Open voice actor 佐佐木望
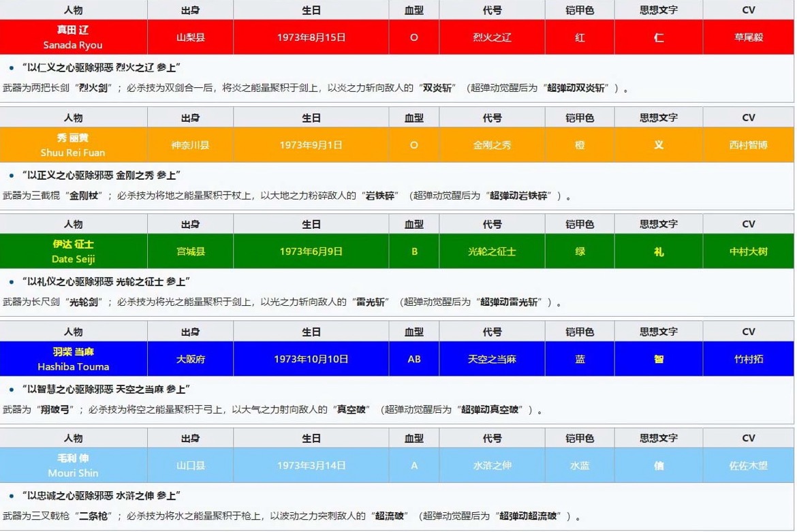Image resolution: width=797 pixels, height=532 pixels. 748,466
